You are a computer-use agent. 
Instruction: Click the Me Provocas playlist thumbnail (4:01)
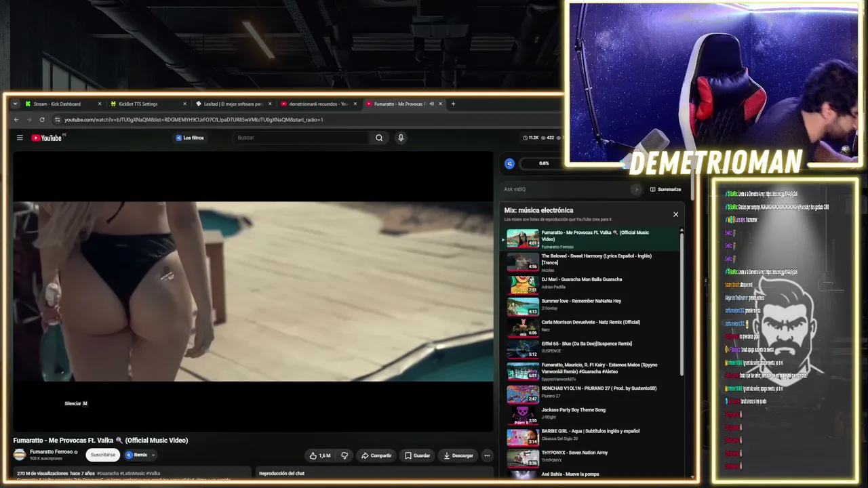click(x=523, y=239)
